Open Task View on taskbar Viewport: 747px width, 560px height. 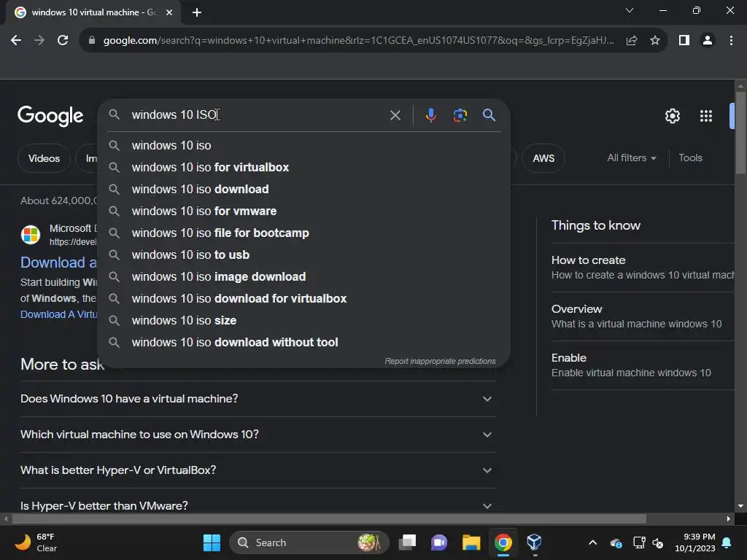pos(407,542)
